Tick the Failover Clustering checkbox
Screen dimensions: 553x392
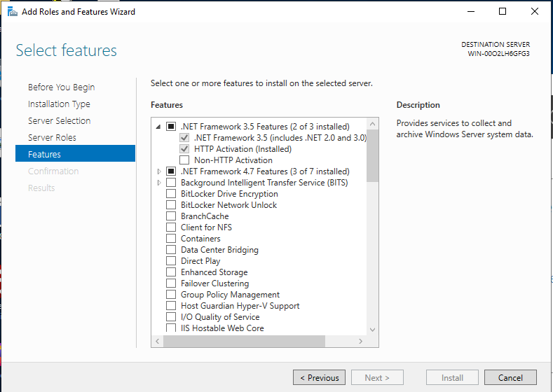[171, 283]
